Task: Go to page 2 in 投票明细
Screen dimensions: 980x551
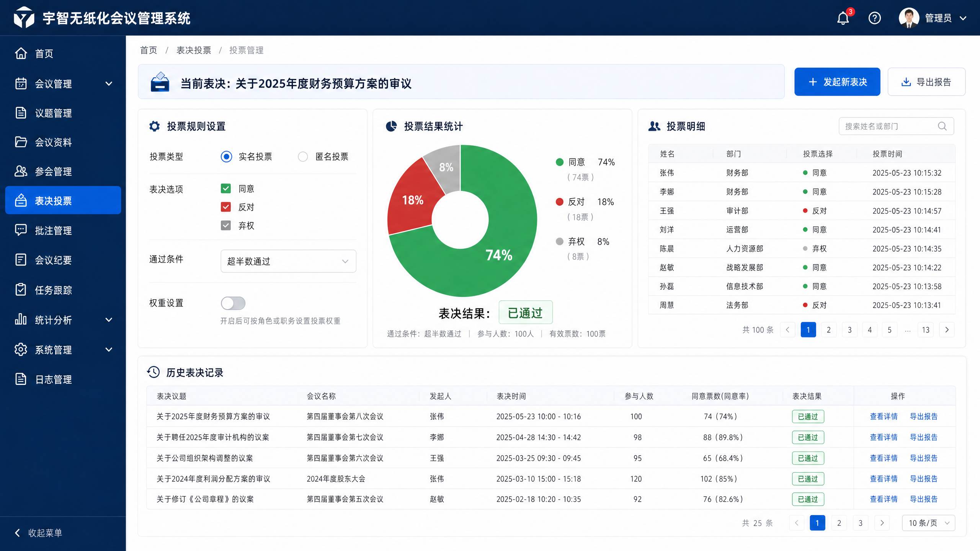Action: coord(829,330)
